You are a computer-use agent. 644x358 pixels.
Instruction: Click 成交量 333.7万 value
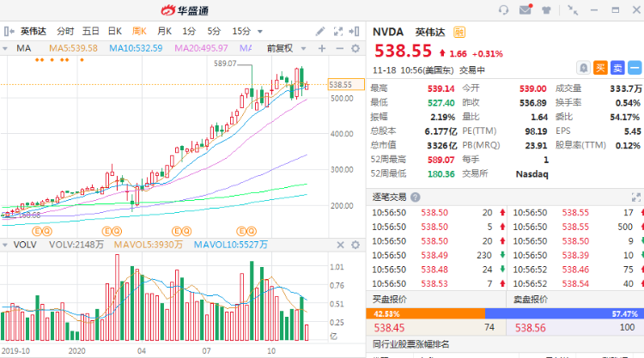[625, 88]
